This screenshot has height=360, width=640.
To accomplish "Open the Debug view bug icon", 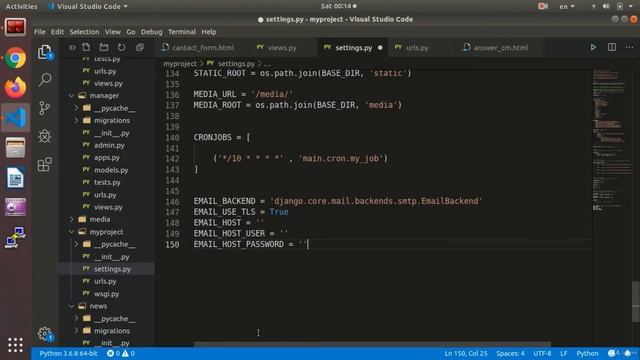I will [44, 136].
